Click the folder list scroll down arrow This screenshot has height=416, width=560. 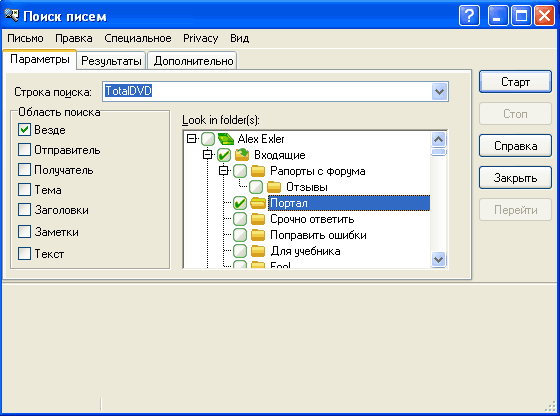pos(439,259)
